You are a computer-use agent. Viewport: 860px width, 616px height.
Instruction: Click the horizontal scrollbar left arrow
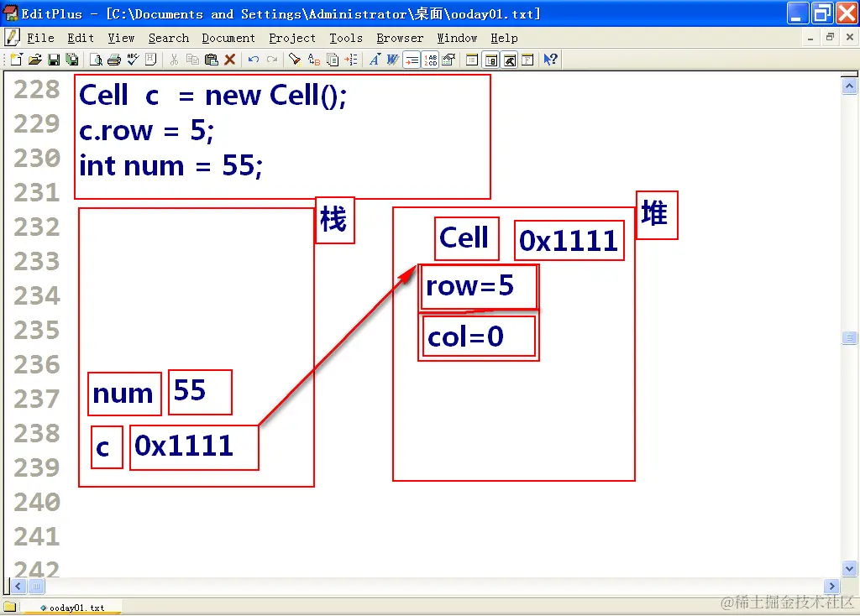pos(18,587)
